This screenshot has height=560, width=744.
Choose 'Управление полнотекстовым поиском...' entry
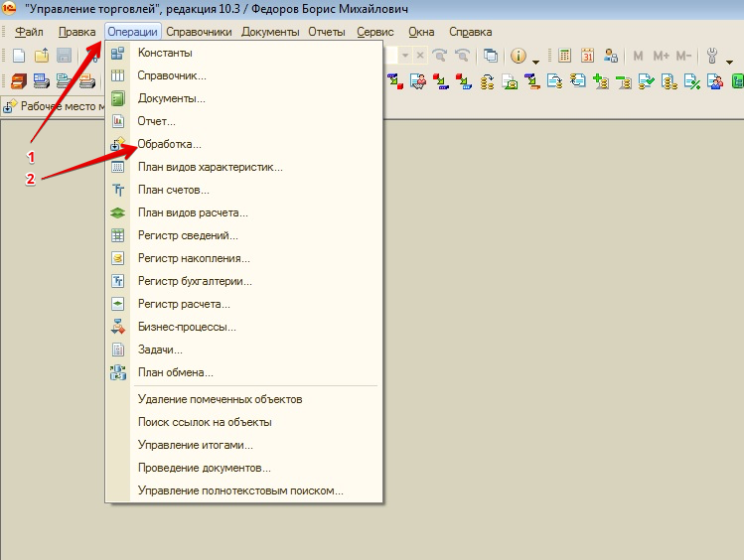(x=240, y=490)
